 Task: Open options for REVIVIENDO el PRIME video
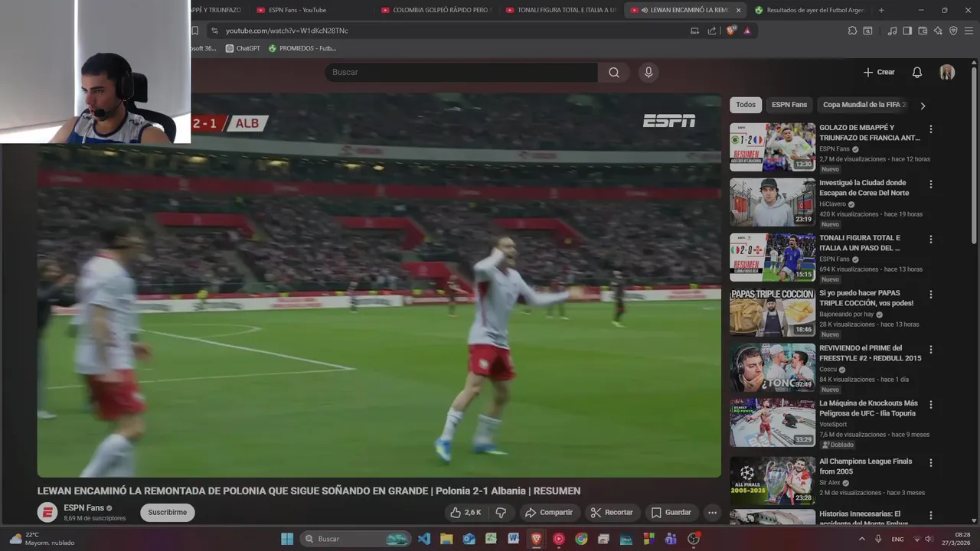[931, 350]
